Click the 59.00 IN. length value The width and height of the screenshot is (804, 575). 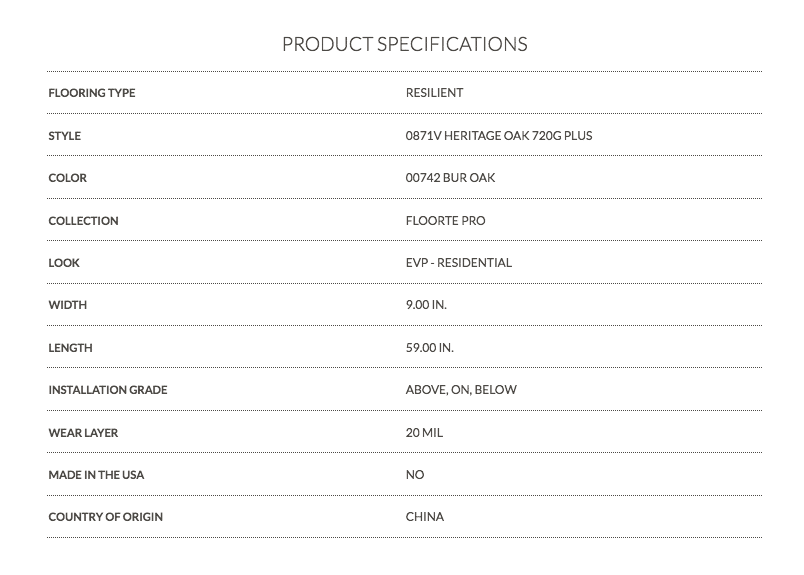pyautogui.click(x=430, y=348)
